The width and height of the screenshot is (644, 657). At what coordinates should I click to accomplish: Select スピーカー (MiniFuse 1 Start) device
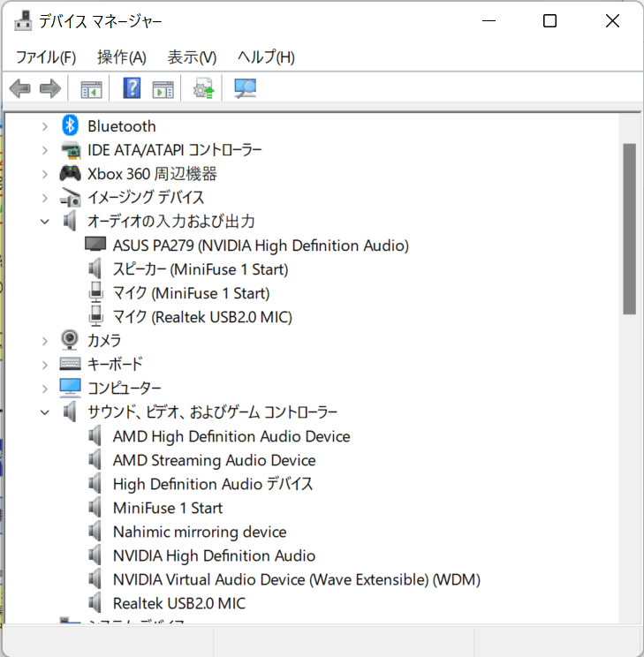[x=201, y=269]
